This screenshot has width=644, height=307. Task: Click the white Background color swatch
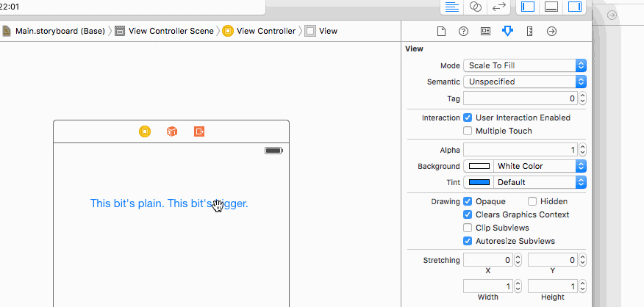(x=479, y=166)
